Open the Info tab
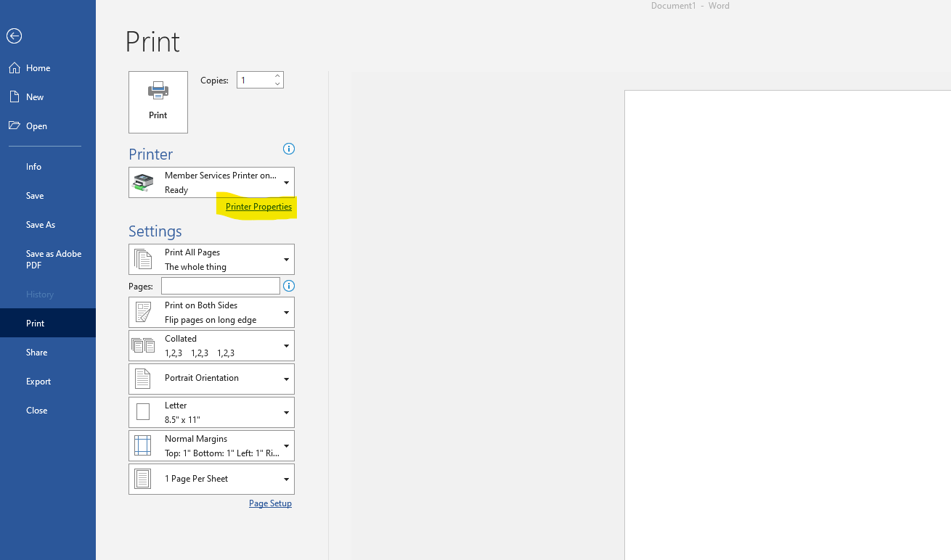This screenshot has width=951, height=560. [48, 166]
